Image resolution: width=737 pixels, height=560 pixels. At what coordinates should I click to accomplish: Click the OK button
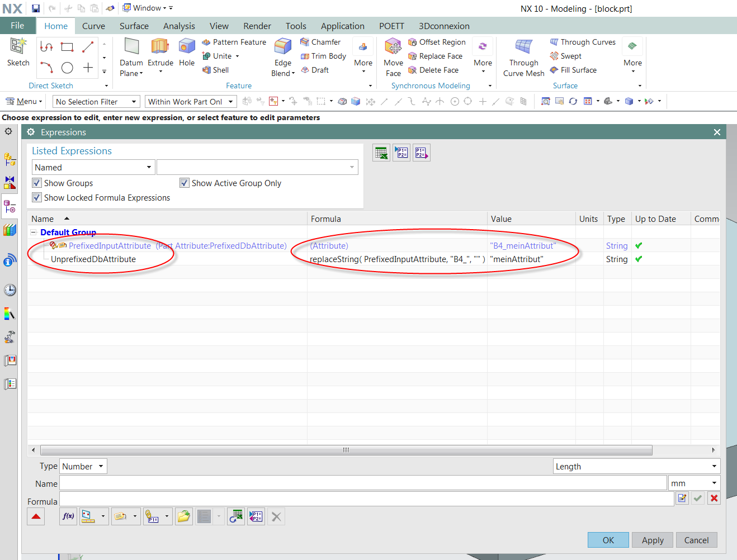pyautogui.click(x=608, y=540)
